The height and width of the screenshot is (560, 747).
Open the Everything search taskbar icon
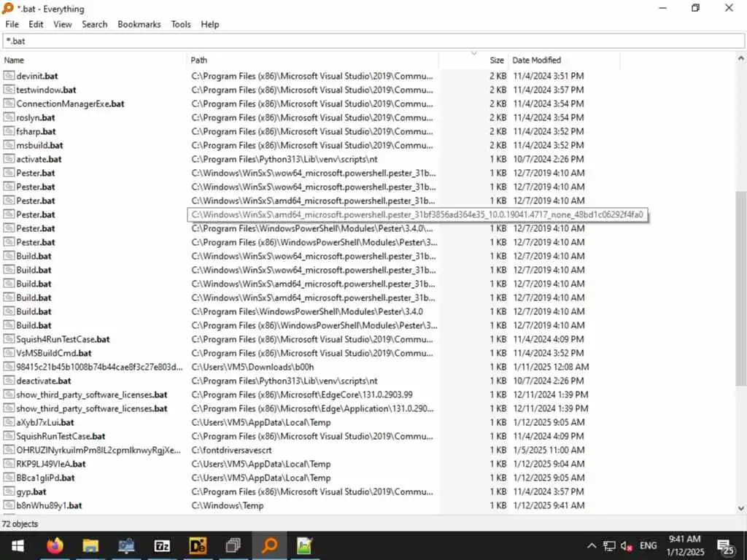[269, 545]
